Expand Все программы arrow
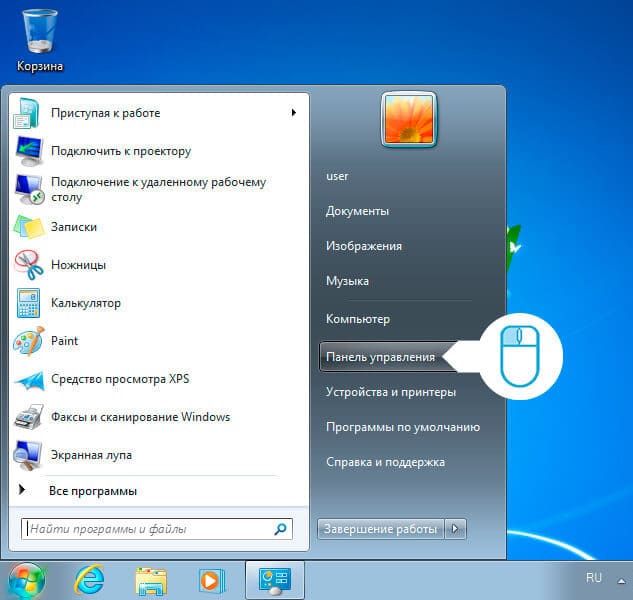The height and width of the screenshot is (600, 633). tap(22, 490)
